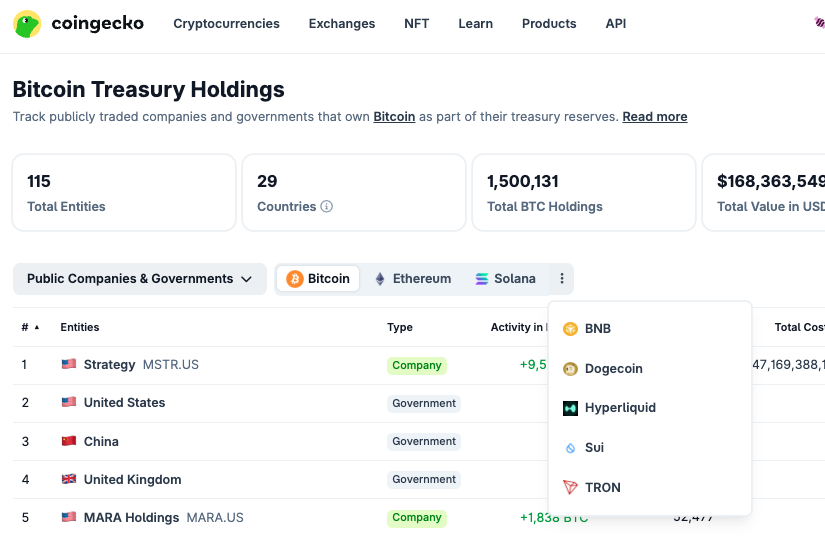Click the US flag beside United States
This screenshot has height=537, width=825.
pyautogui.click(x=69, y=402)
